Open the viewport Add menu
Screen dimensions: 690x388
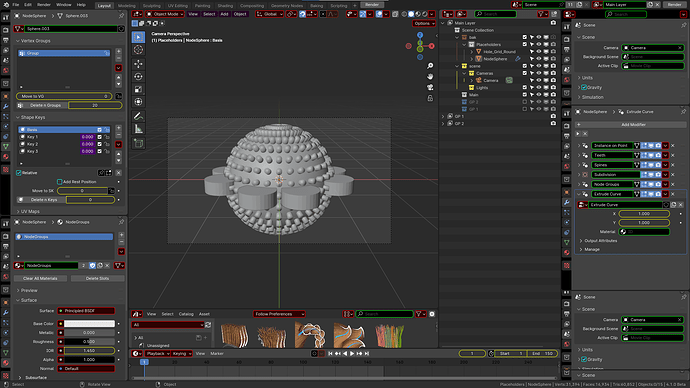click(224, 14)
